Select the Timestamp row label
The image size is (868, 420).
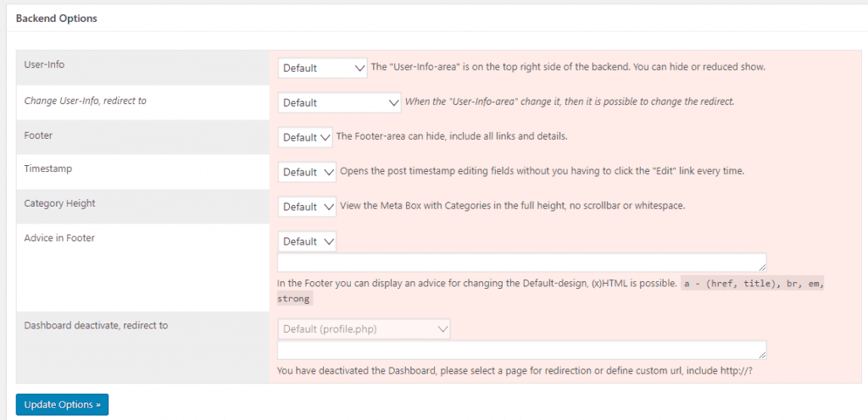(x=48, y=169)
